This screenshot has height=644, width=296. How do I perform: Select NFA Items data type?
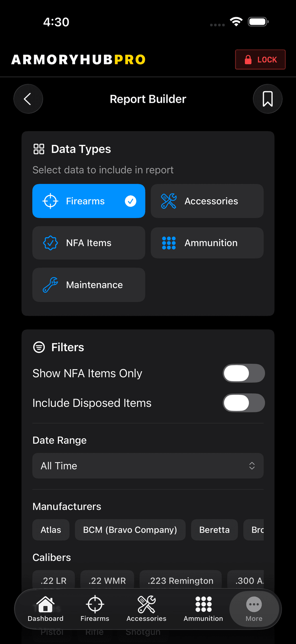tap(89, 243)
